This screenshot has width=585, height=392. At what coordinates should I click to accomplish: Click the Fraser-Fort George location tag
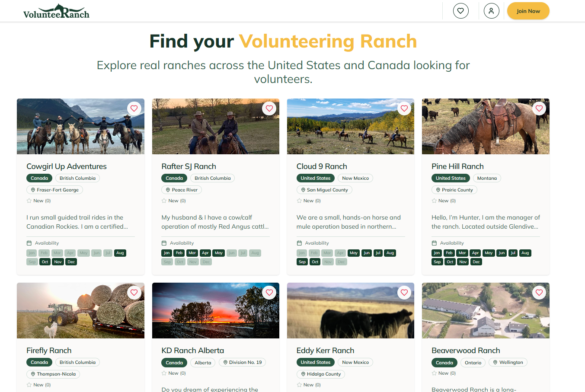pyautogui.click(x=54, y=190)
